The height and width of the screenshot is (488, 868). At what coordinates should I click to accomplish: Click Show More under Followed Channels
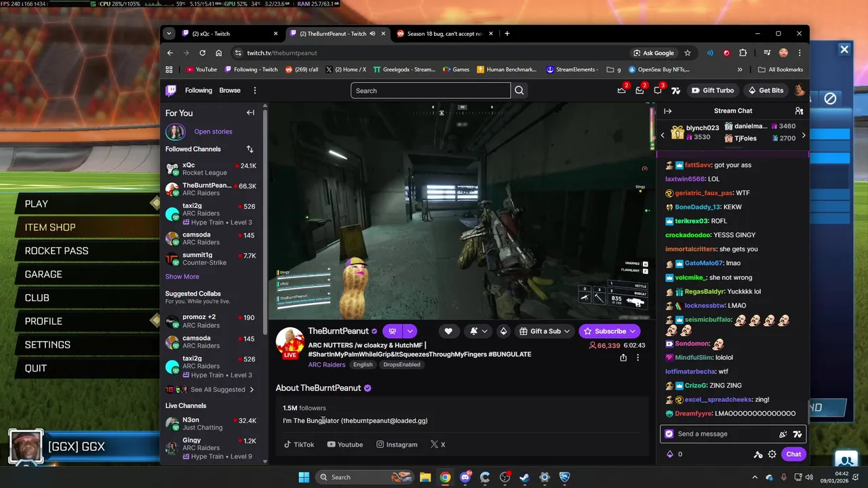[x=182, y=277]
